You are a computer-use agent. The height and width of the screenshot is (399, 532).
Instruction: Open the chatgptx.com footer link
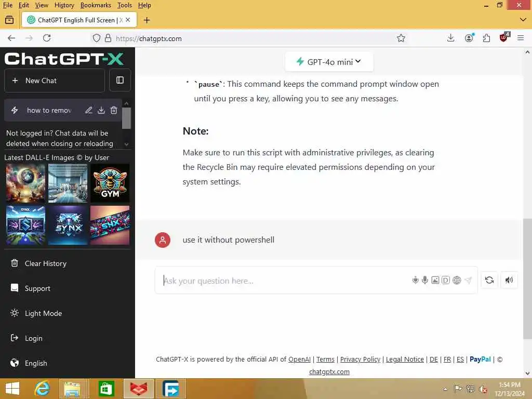coord(329,372)
